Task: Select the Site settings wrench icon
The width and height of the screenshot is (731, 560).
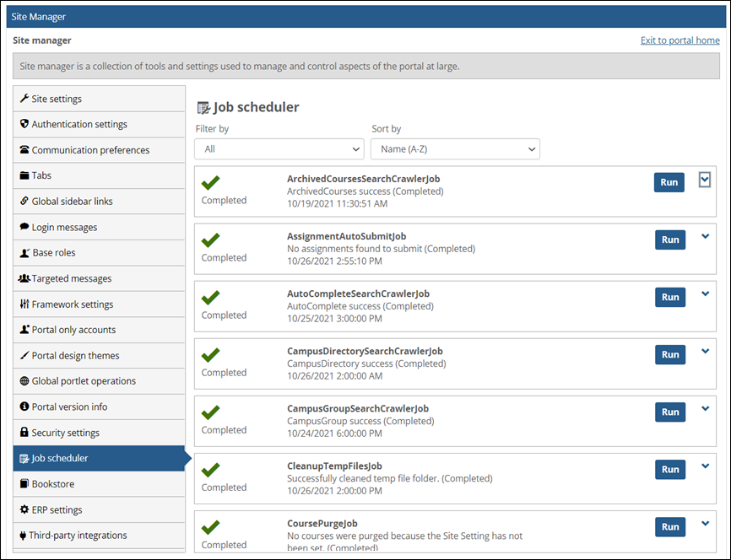Action: (x=26, y=98)
